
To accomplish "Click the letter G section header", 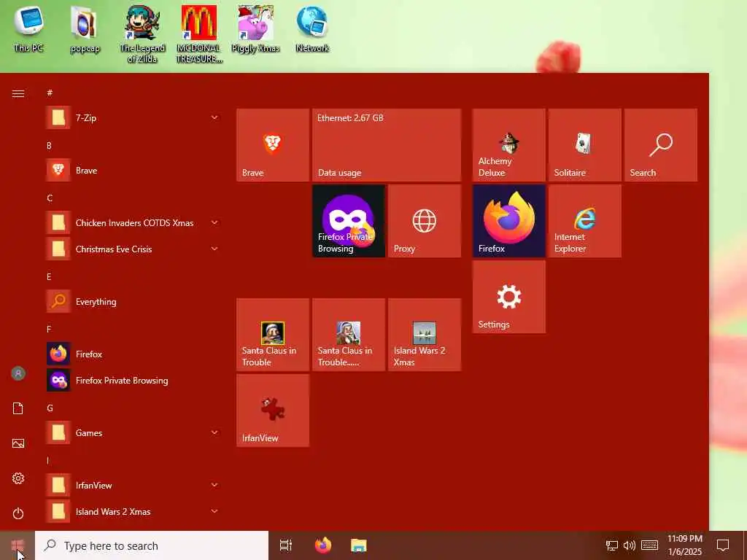I will (50, 408).
